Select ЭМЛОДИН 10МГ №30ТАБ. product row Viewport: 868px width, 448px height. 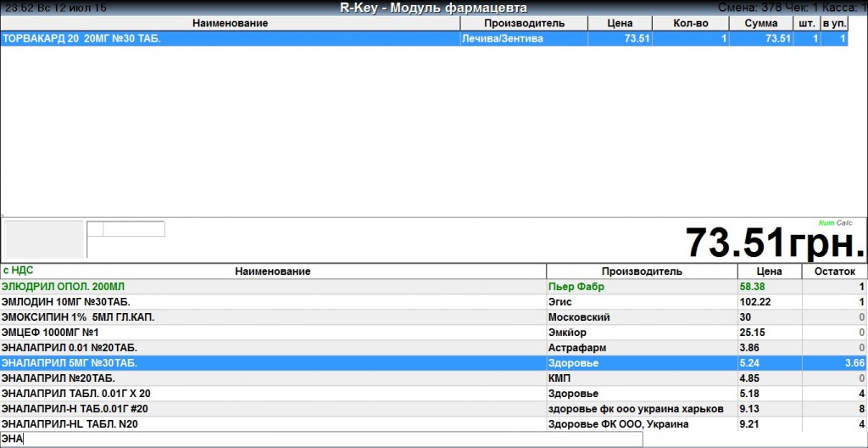(x=273, y=302)
